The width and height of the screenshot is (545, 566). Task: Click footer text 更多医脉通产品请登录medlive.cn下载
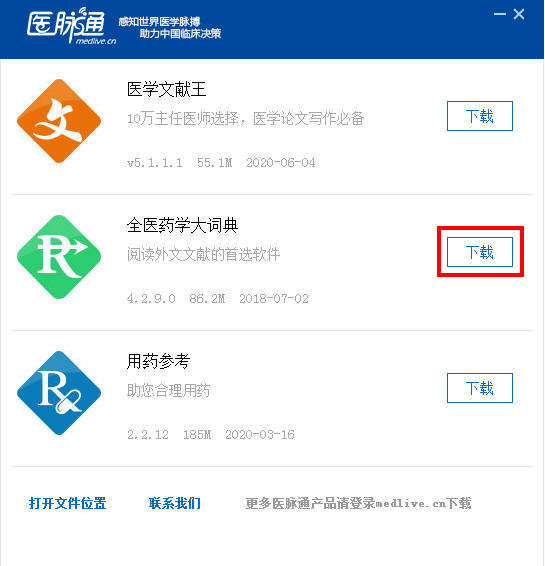coord(358,503)
